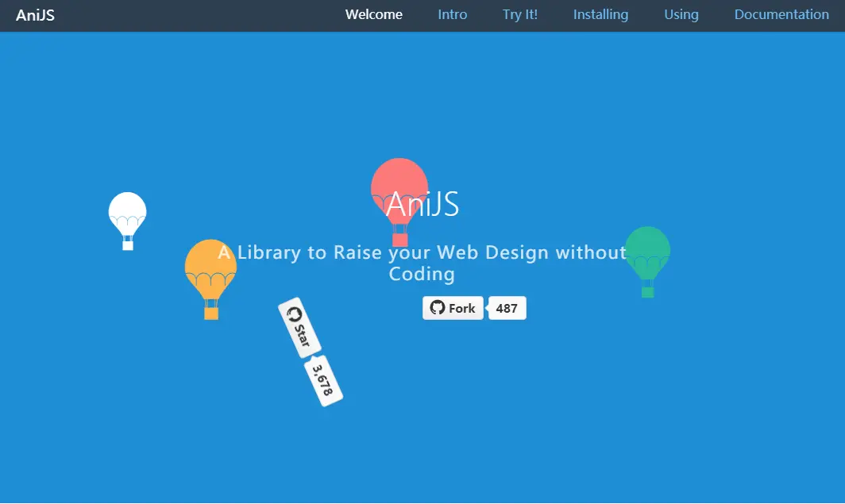
Task: Click the GitHub Fork button
Action: click(453, 308)
